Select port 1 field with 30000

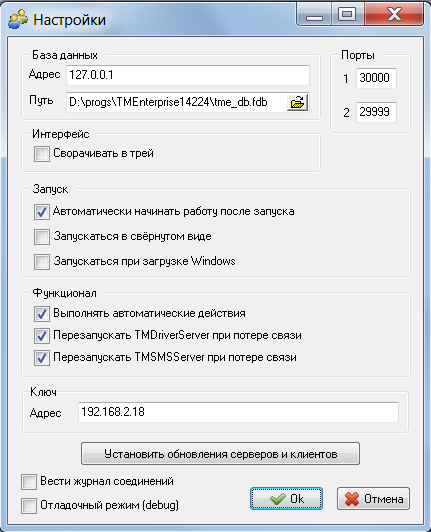click(x=376, y=78)
